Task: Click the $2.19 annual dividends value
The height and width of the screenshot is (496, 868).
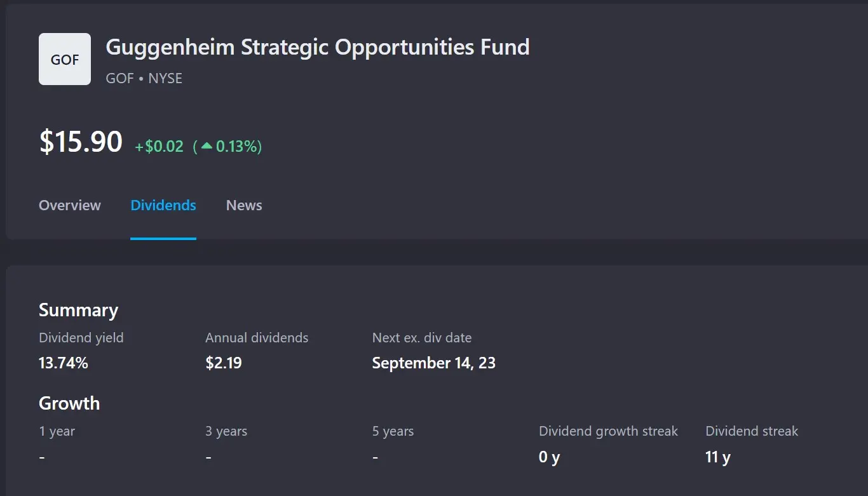Action: tap(224, 363)
